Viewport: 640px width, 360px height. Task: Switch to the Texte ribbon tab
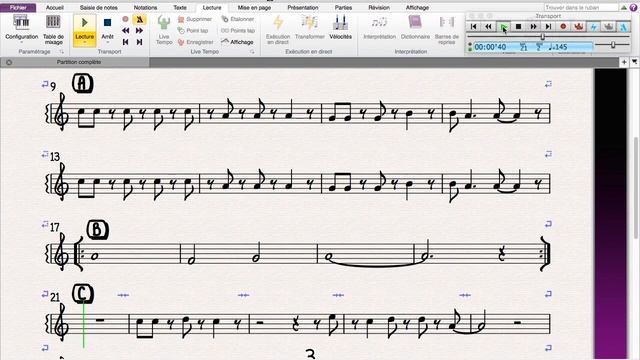click(180, 7)
